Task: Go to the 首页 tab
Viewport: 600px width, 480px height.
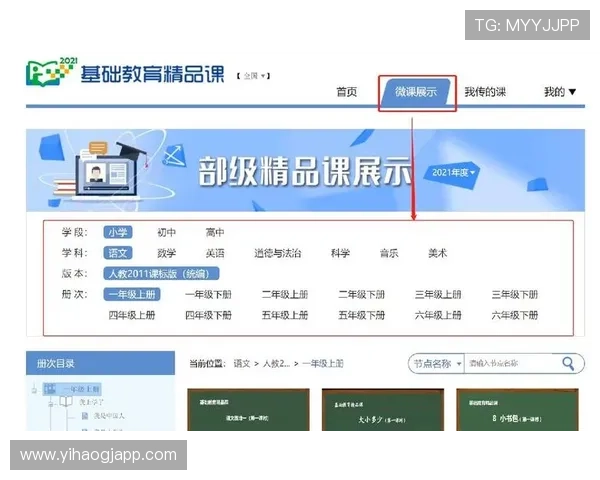Action: [346, 92]
